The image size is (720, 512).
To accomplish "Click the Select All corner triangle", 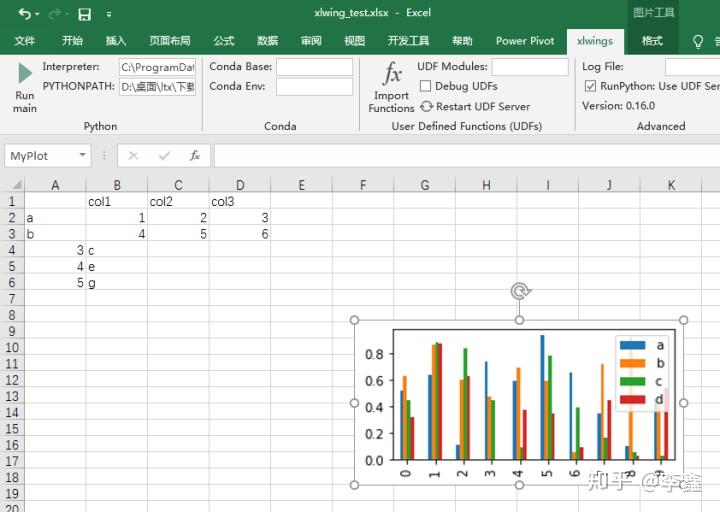I will pos(17,185).
